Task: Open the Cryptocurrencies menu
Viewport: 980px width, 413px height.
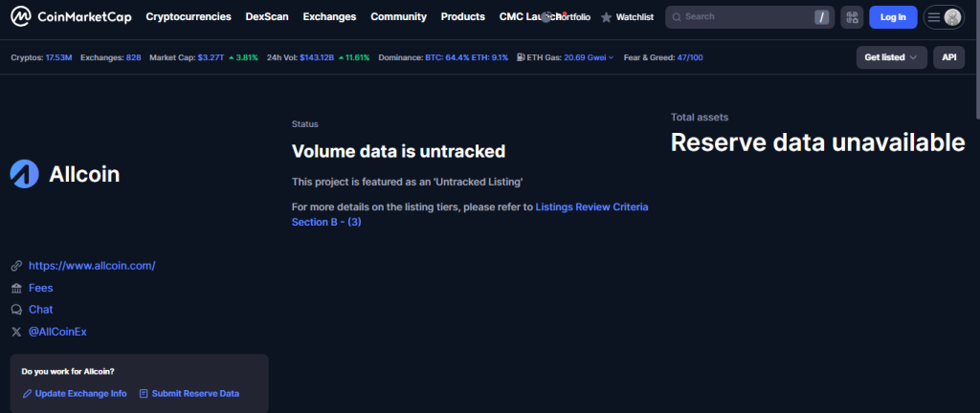Action: (188, 17)
